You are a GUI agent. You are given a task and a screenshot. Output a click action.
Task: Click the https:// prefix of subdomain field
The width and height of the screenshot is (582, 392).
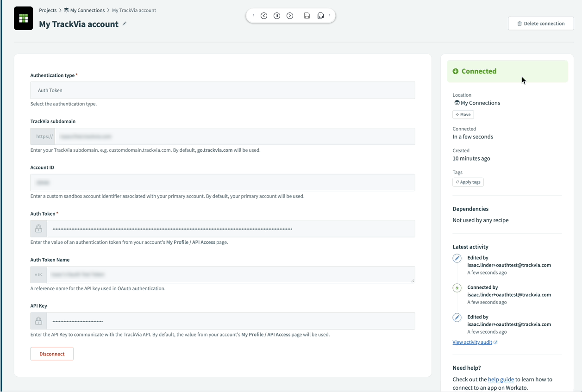(x=43, y=137)
